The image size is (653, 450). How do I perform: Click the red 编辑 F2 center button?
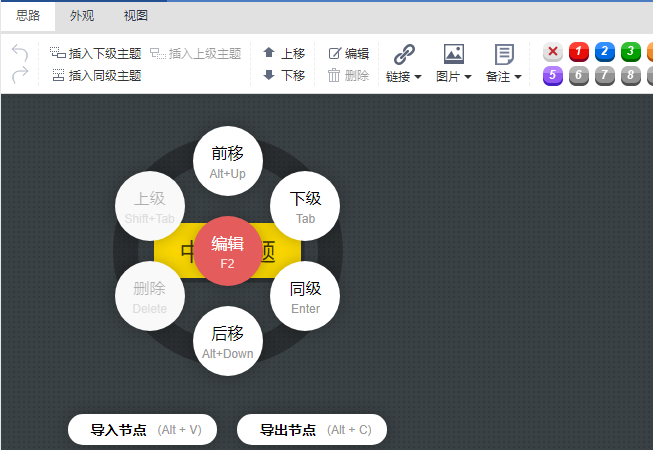coord(228,251)
